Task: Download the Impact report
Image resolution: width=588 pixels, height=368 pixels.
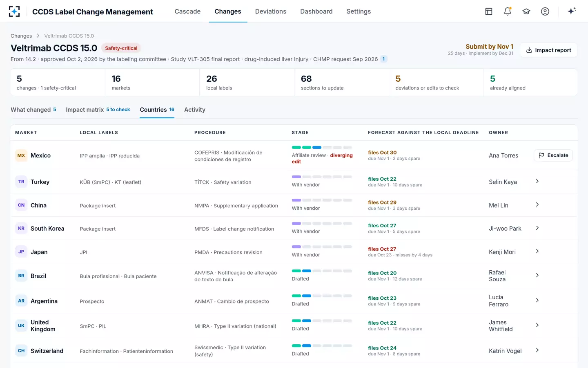Action: 548,50
